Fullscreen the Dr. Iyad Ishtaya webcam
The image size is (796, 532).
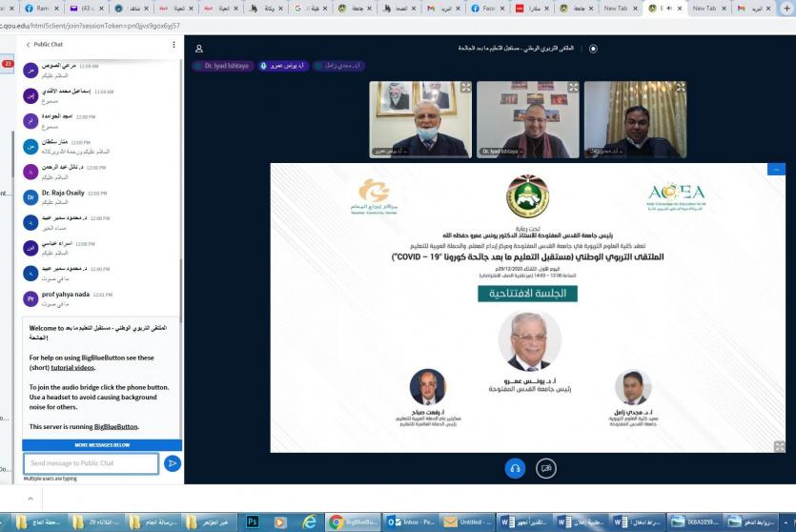tap(573, 87)
